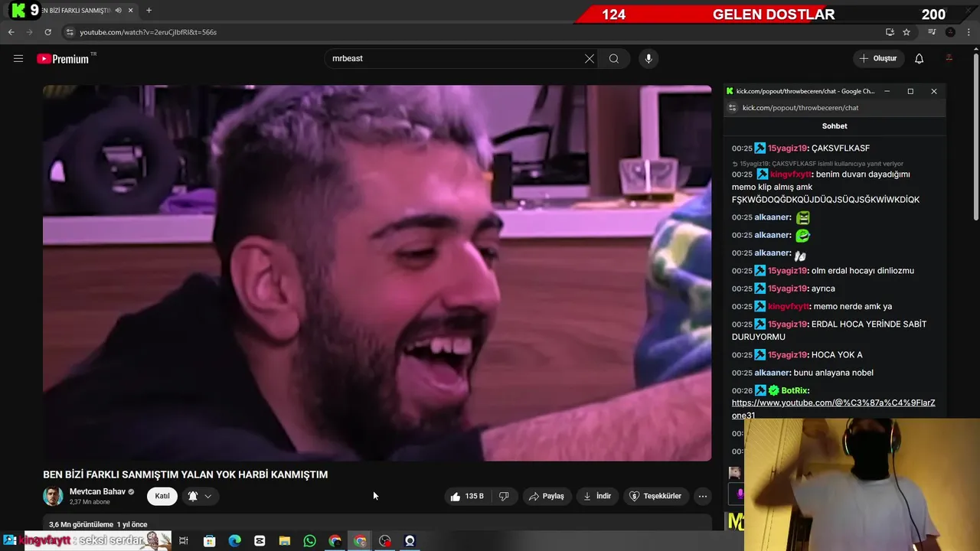Click kingvfxytt's memo nerde amk ya message
The width and height of the screenshot is (980, 551).
[x=853, y=306]
